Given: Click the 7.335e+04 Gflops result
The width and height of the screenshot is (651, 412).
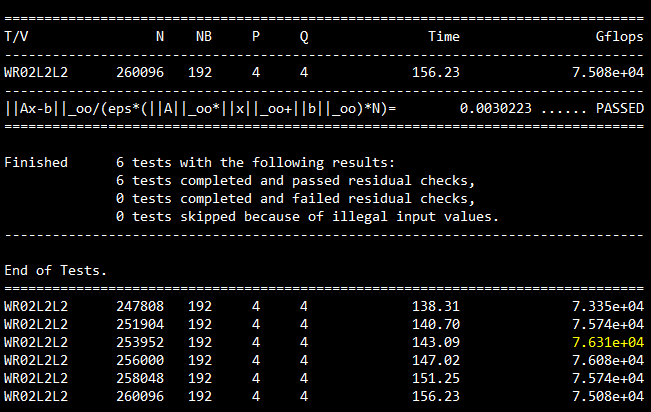Looking at the screenshot, I should pyautogui.click(x=607, y=306).
